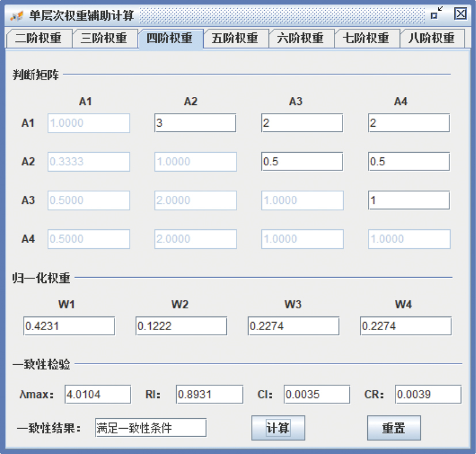Screen dimensions: 476x454
Task: Click the W2 column label
Action: pyautogui.click(x=180, y=304)
